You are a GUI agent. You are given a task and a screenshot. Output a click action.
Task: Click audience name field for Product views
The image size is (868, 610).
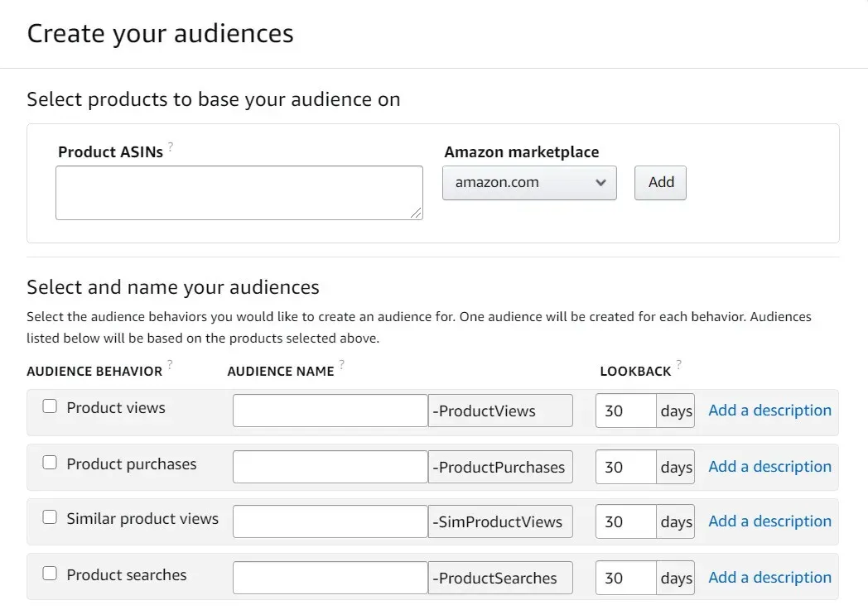[330, 411]
